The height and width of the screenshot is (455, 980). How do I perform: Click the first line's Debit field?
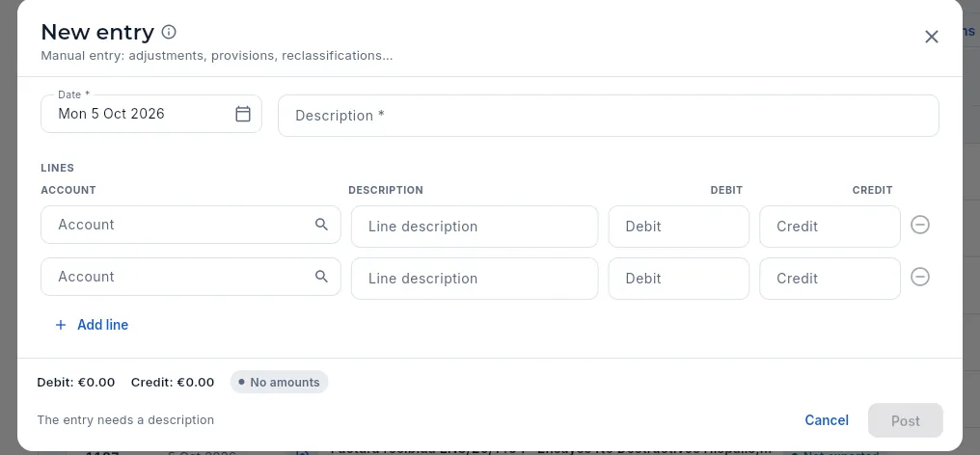(x=679, y=227)
